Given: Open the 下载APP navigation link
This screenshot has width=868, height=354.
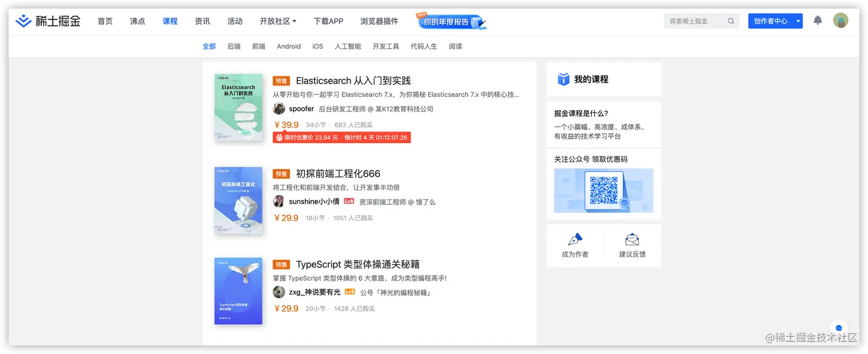Looking at the screenshot, I should coord(328,21).
